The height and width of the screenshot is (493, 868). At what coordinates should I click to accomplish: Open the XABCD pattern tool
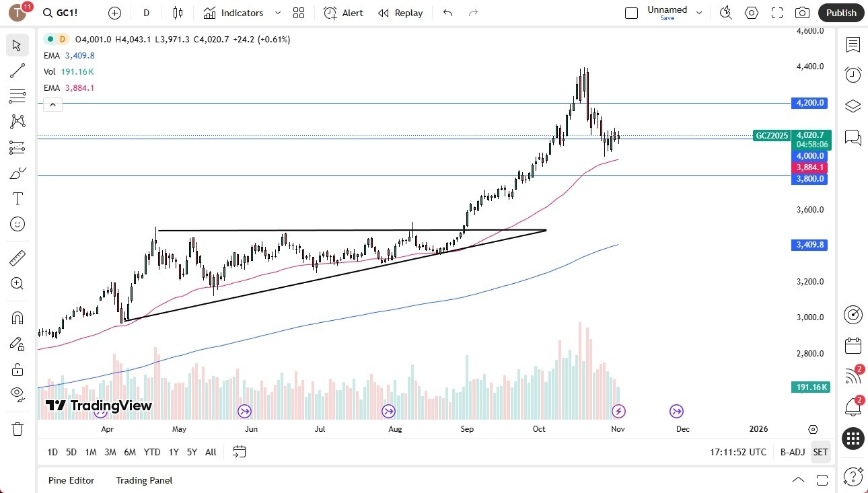point(17,121)
